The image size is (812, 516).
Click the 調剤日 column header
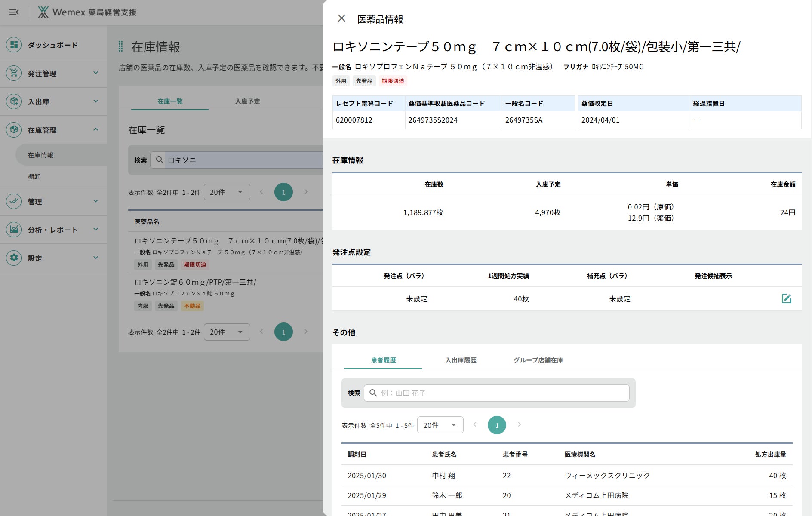pos(357,455)
